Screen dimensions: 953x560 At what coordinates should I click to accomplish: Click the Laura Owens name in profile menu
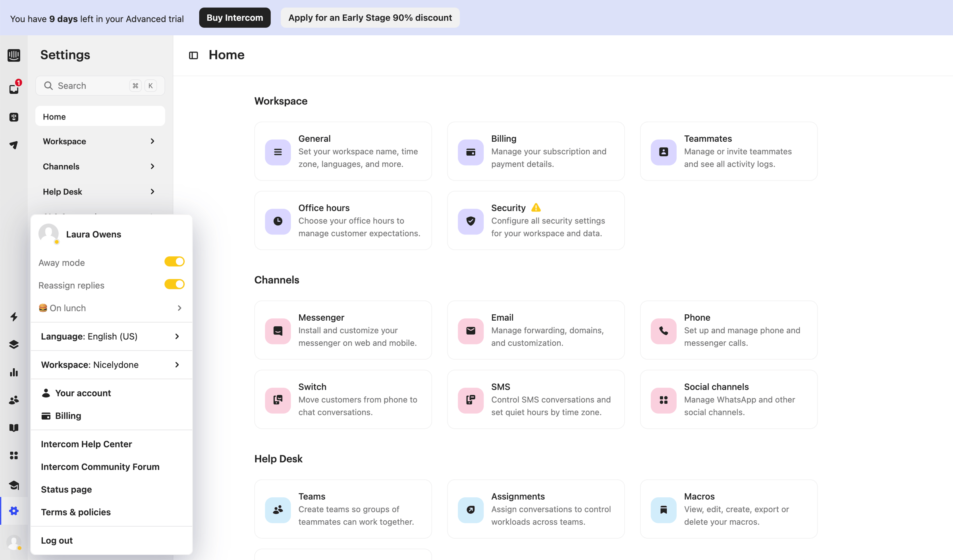(x=94, y=234)
